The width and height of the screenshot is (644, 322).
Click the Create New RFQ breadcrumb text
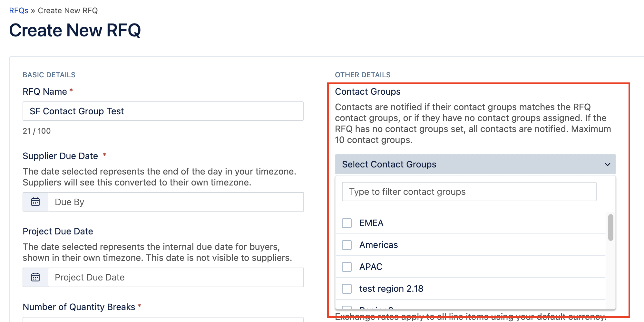click(68, 11)
